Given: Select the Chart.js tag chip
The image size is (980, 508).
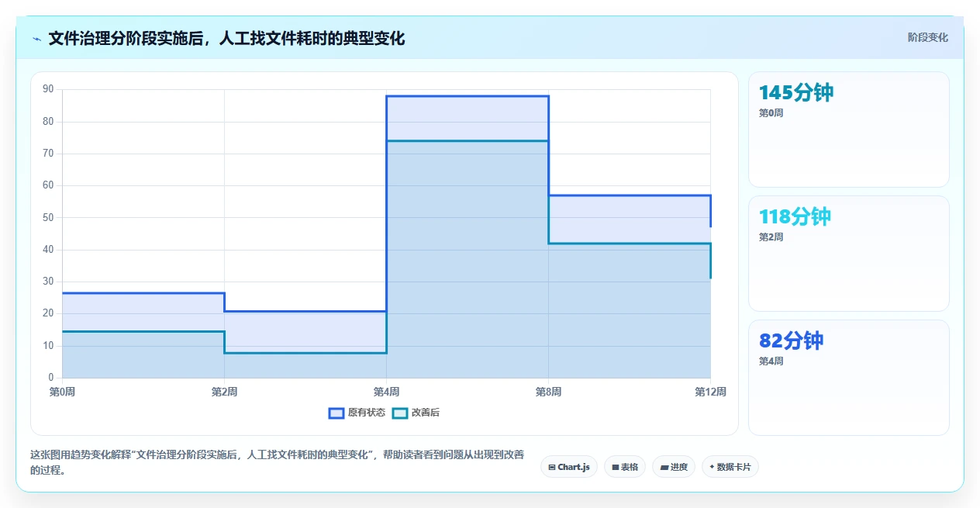Looking at the screenshot, I should tap(569, 467).
